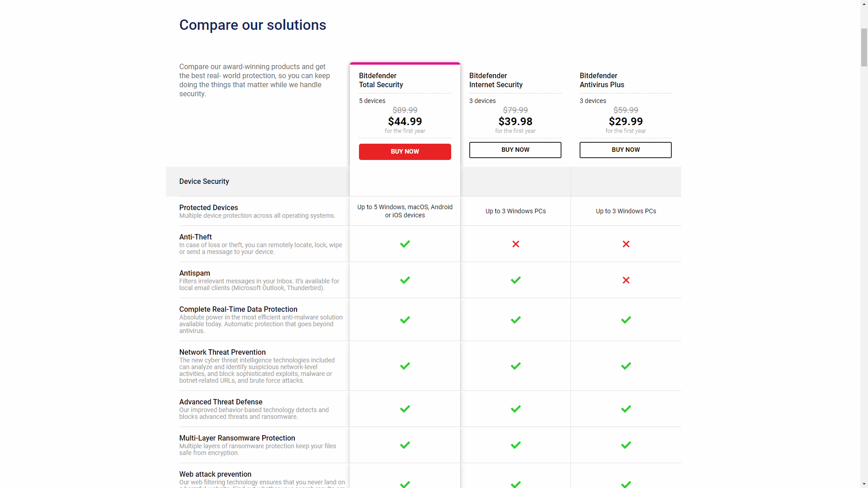Click Complete Real-Time Data Protection checkmark, Total Security
The width and height of the screenshot is (868, 488).
(405, 320)
